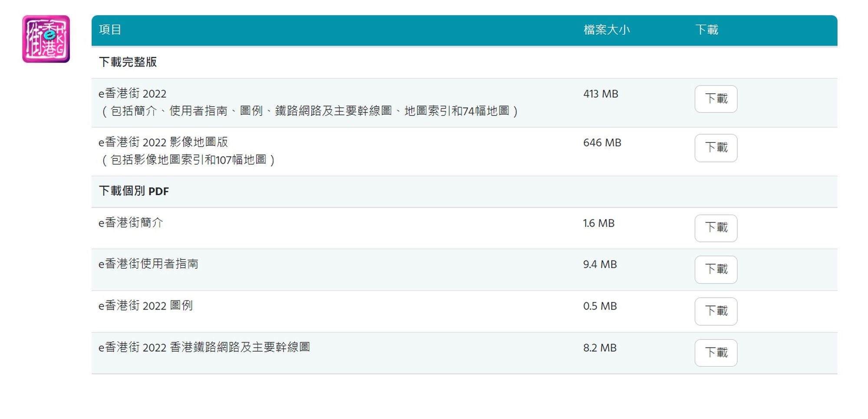Screen dimensions: 868x419
Task: Click the e香港街 2022 影像地圖版 title
Action: 163,142
